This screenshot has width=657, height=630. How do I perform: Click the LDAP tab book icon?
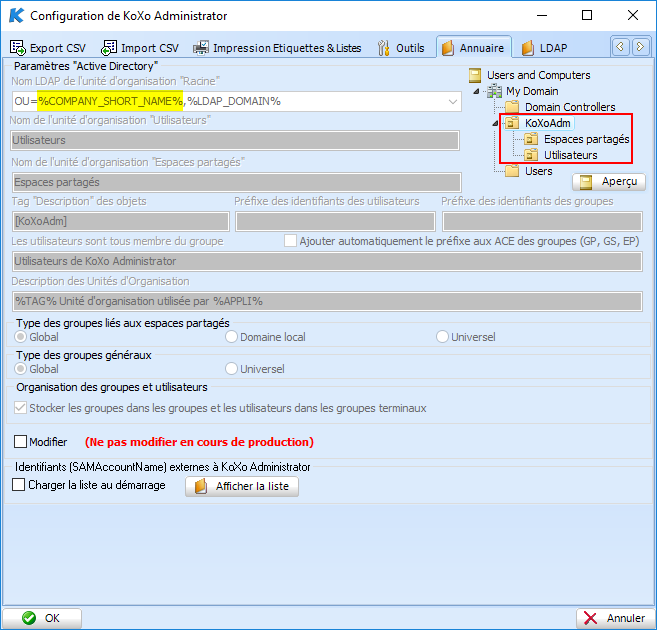click(528, 48)
